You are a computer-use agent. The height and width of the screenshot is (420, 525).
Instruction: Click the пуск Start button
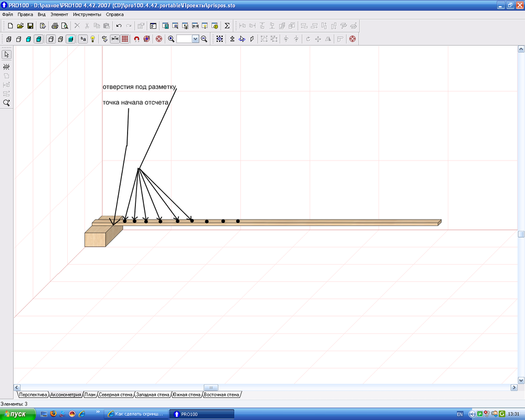[15, 414]
